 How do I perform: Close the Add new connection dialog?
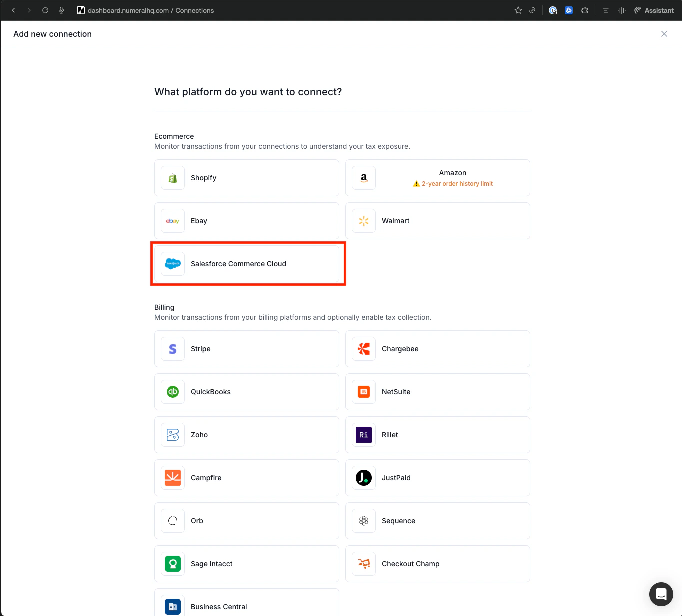[664, 34]
